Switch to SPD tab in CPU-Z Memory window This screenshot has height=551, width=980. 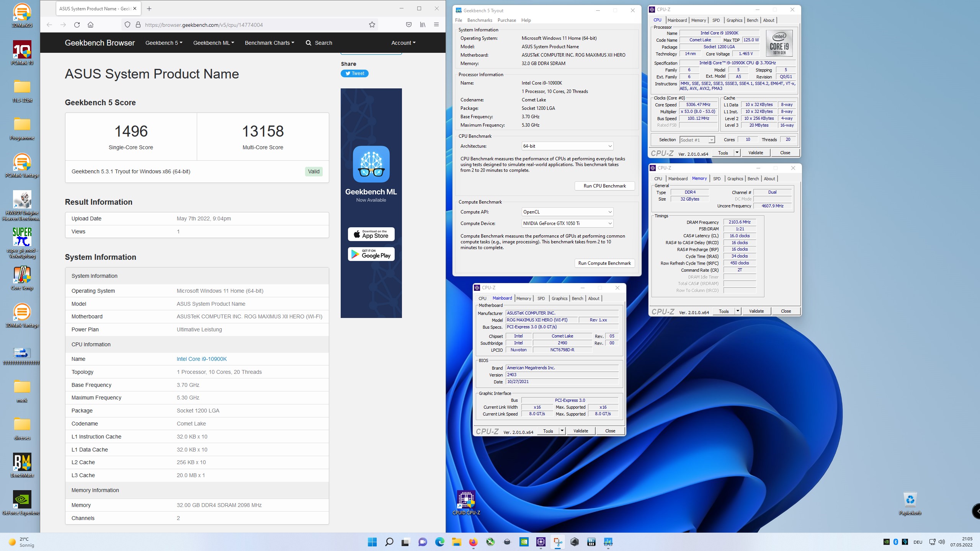717,179
